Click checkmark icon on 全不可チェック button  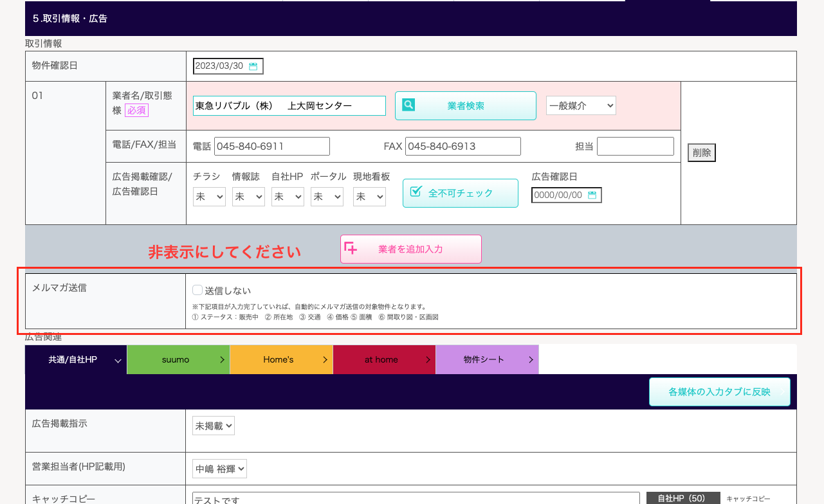coord(416,192)
